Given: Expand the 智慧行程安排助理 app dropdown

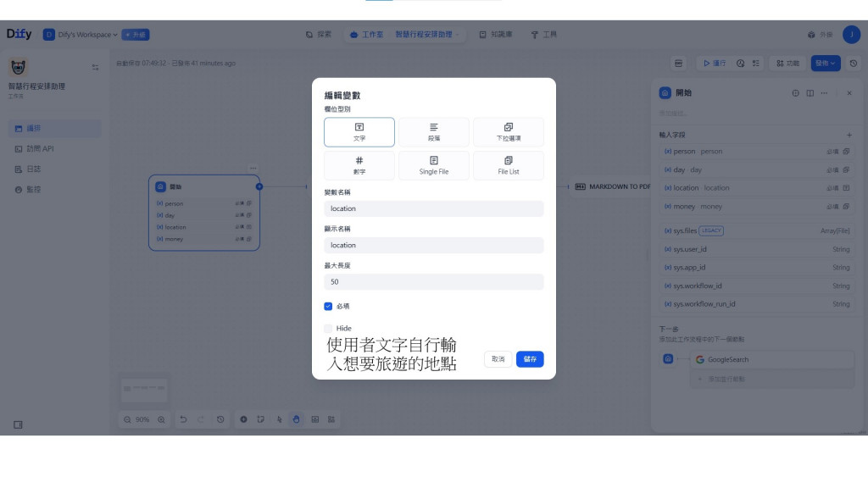Looking at the screenshot, I should pos(427,34).
